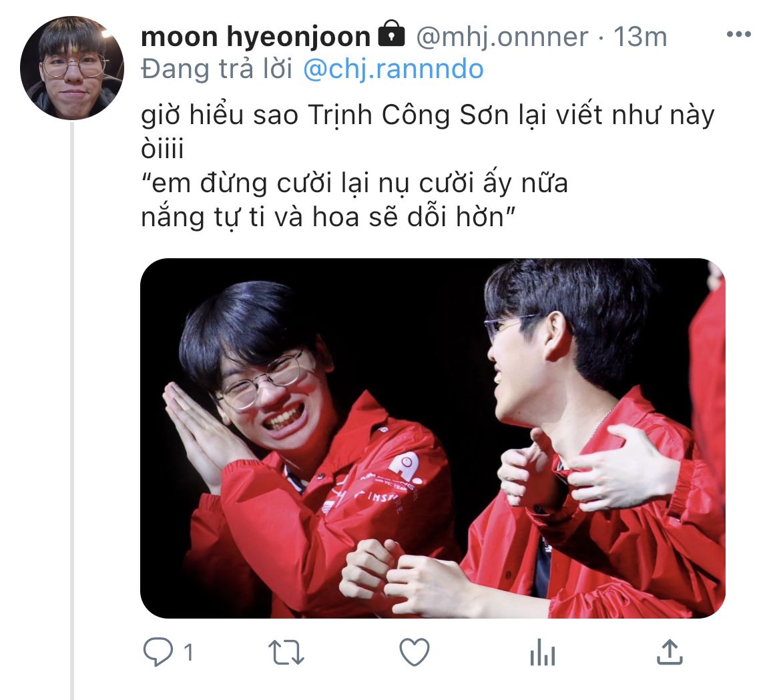The height and width of the screenshot is (700, 781).
Task: Tap the share upload arrow icon
Action: 670,652
